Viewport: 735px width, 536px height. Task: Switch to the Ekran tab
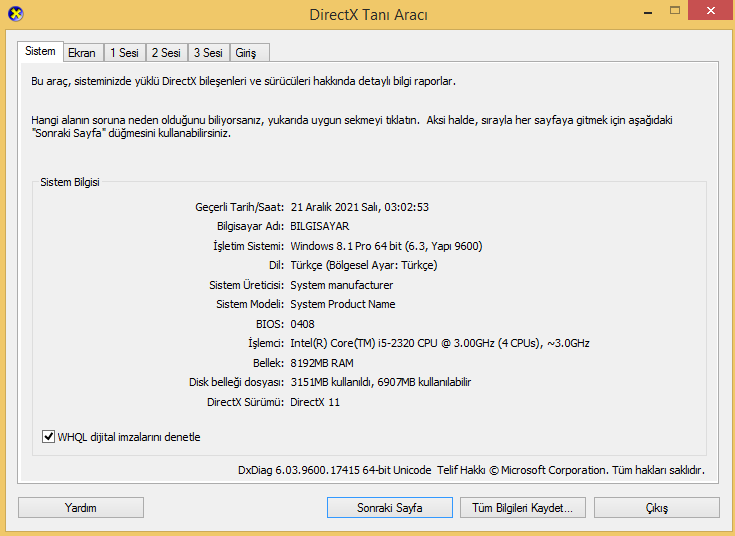(x=82, y=53)
